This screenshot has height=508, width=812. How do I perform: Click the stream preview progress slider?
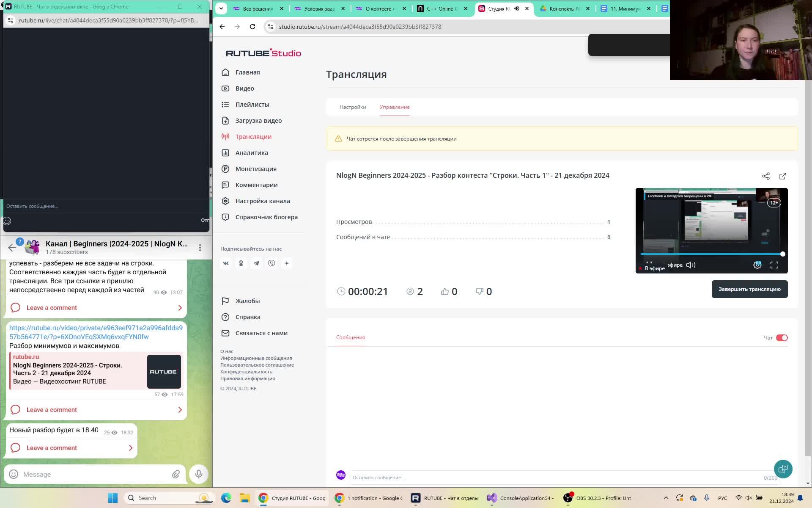(x=711, y=254)
